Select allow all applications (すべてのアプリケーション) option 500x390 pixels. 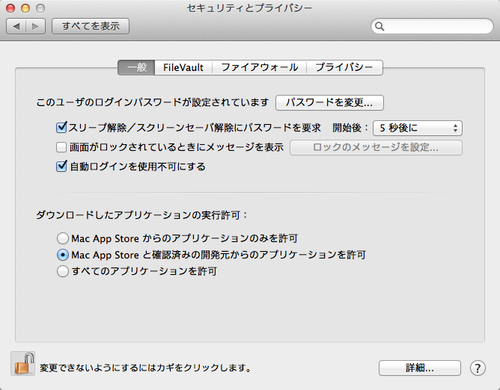(x=63, y=271)
